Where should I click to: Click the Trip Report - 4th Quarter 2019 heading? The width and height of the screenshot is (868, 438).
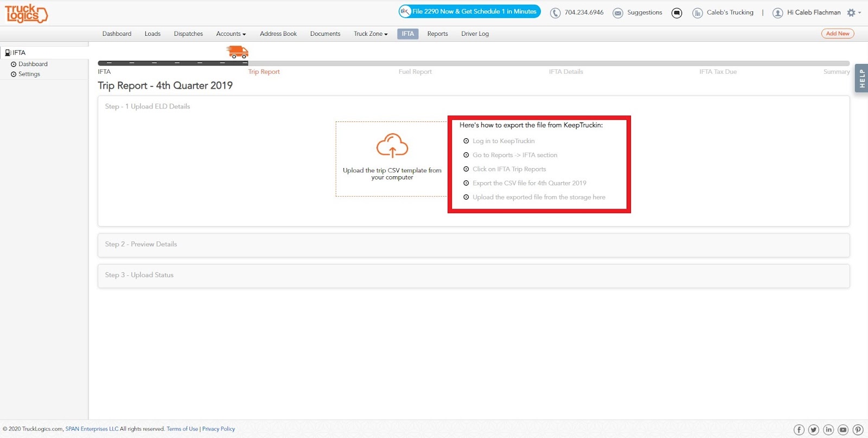165,86
